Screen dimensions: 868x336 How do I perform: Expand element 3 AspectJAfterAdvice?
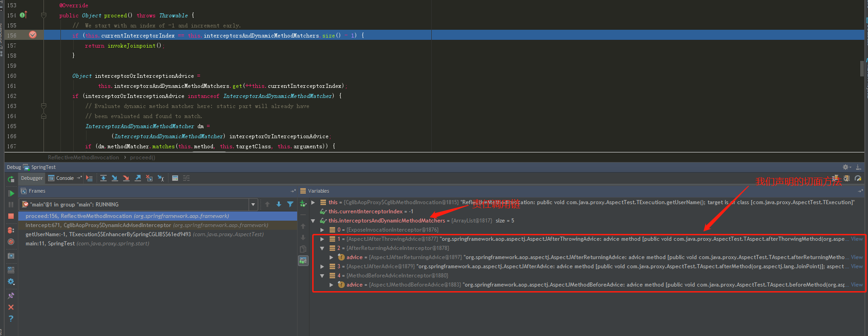322,266
